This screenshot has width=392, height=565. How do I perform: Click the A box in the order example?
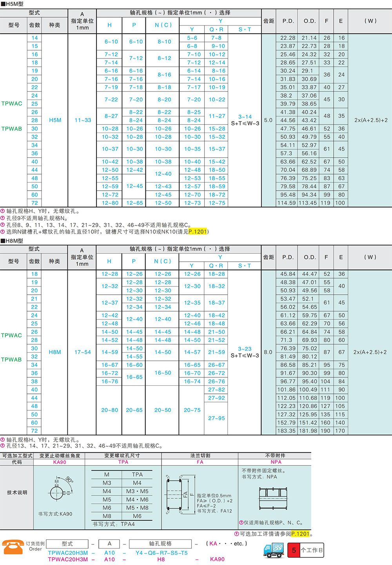[109, 544]
